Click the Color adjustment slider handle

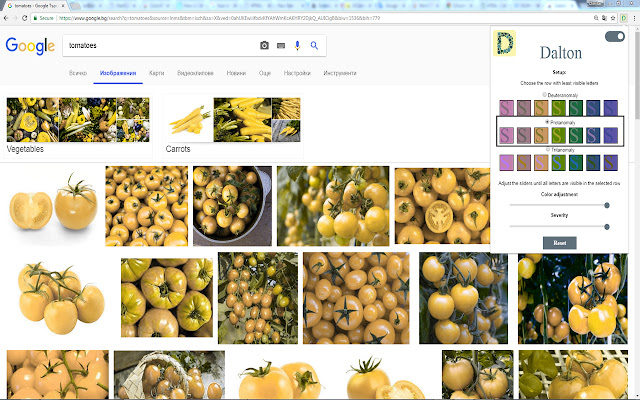click(606, 205)
